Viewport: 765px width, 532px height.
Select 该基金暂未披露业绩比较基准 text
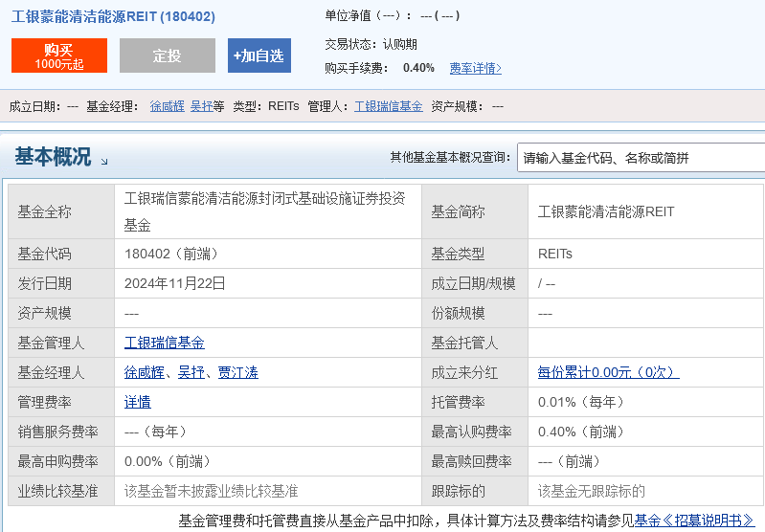[x=211, y=492]
